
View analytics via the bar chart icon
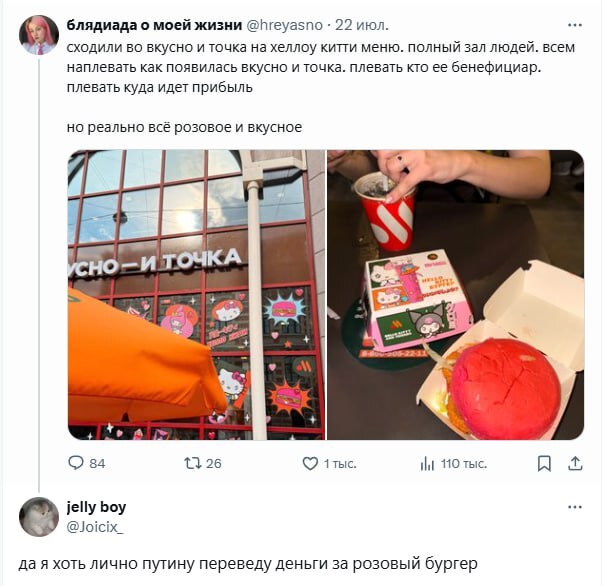(427, 464)
